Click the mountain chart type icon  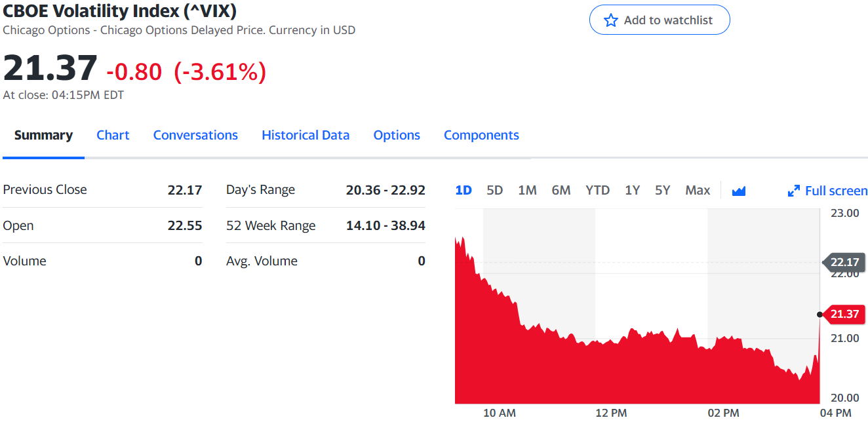[739, 191]
